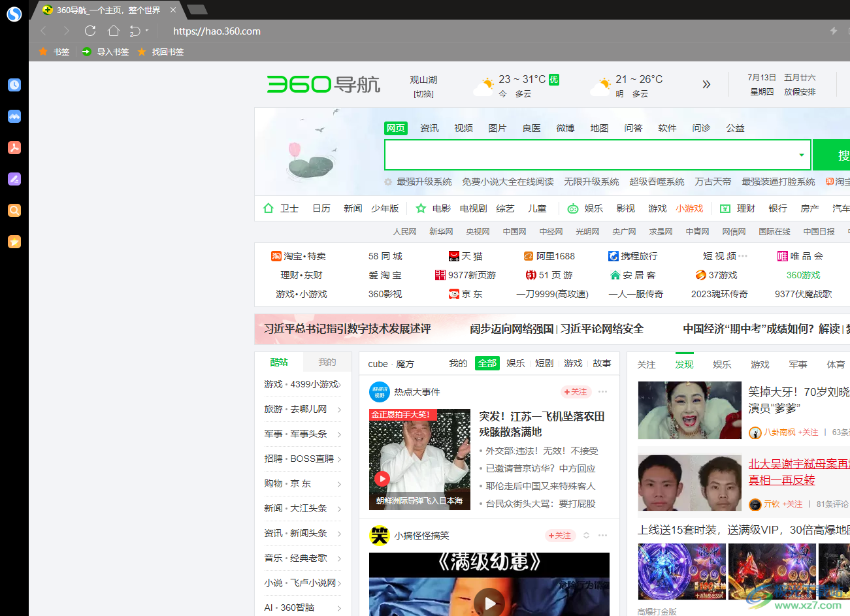Switch to the 我的 sites tab

pos(327,362)
